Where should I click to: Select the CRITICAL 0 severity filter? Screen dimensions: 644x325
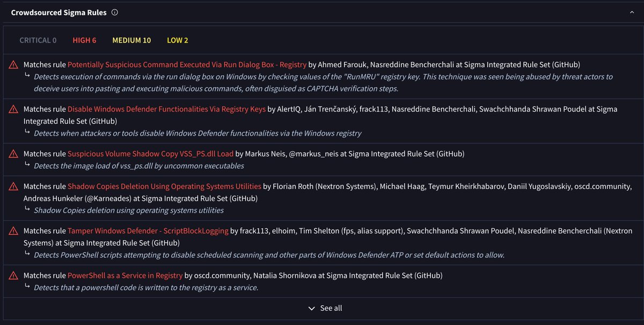38,40
